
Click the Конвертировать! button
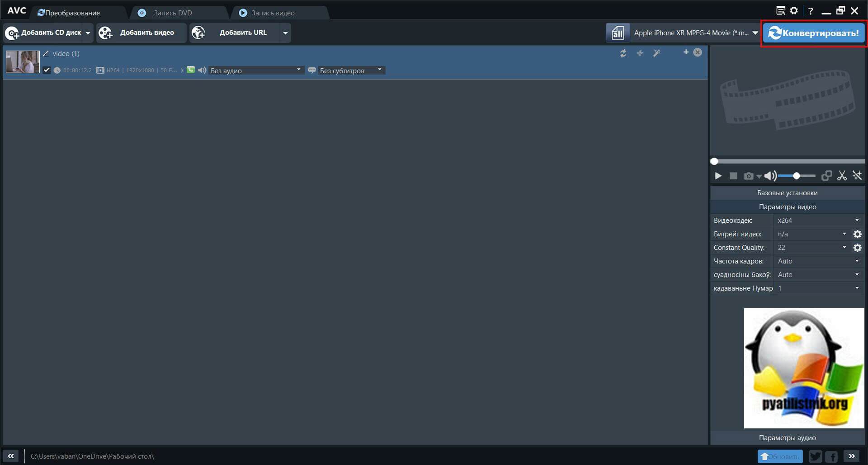pos(814,33)
